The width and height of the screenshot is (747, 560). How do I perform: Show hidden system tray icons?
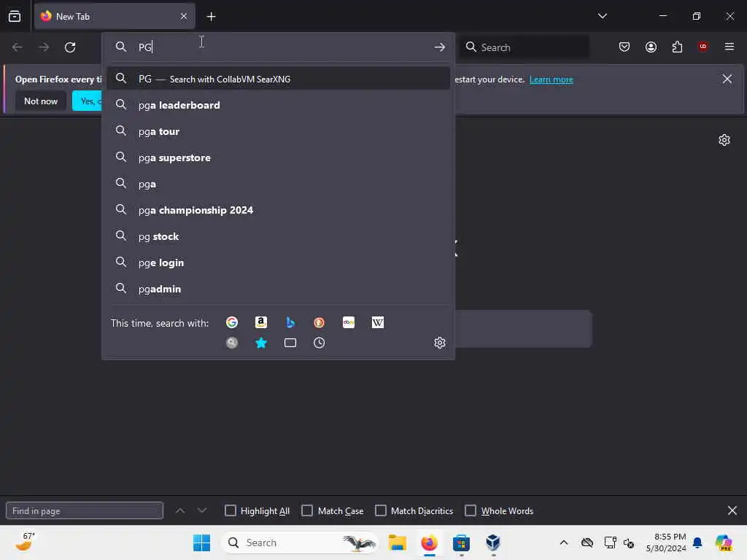[564, 542]
